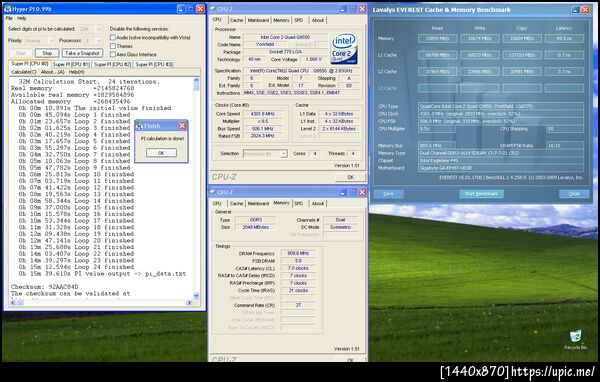Minimize the Hyper PI window
The width and height of the screenshot is (600, 382).
181,8
